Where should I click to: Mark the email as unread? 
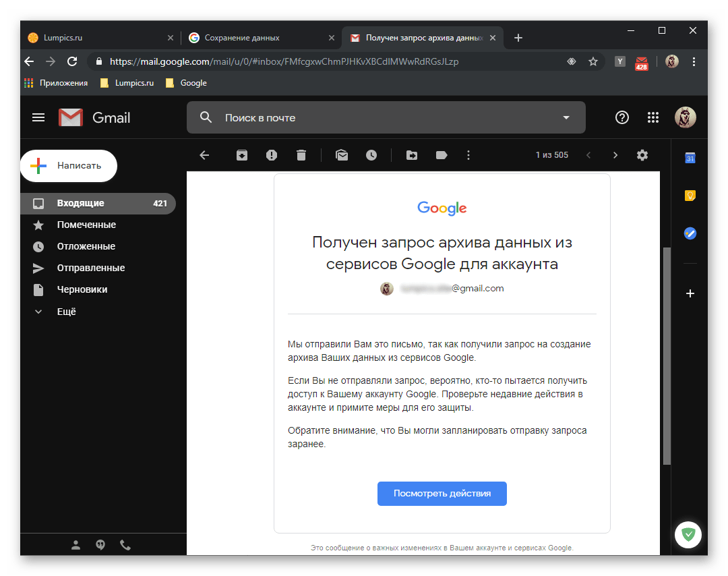[342, 155]
